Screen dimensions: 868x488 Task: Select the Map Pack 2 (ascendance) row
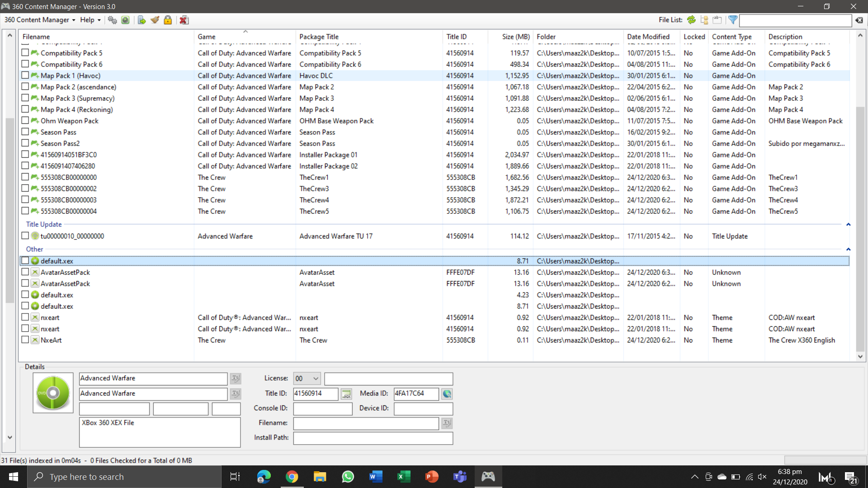[435, 87]
